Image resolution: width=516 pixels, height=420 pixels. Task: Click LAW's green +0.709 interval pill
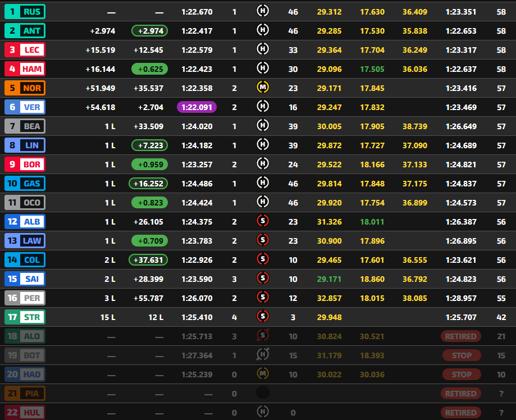[x=150, y=241]
